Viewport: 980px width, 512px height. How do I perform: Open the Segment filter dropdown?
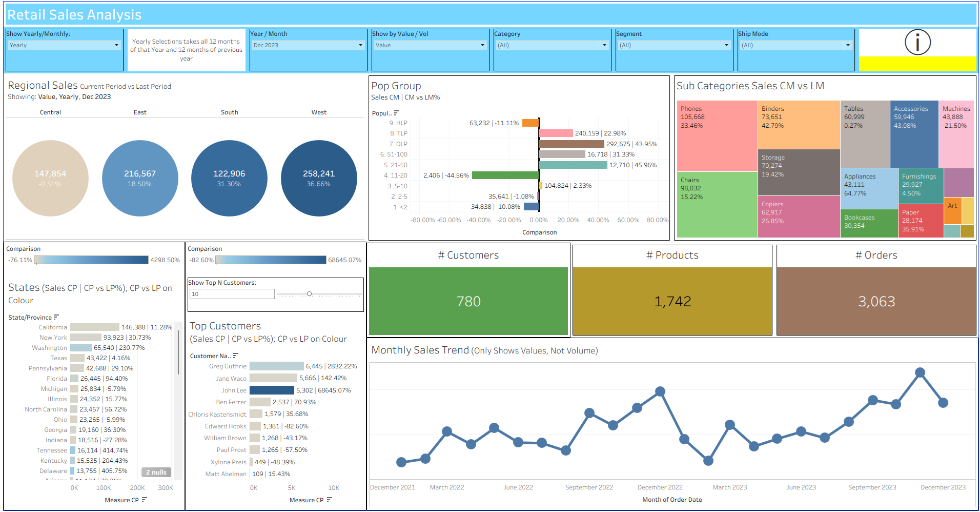[726, 45]
